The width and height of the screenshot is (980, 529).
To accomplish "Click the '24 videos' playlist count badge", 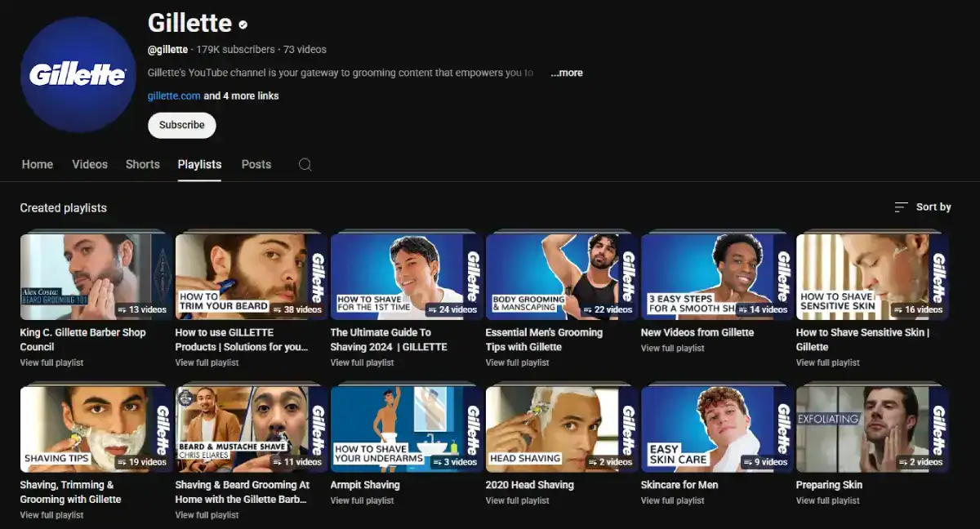I will 452,309.
